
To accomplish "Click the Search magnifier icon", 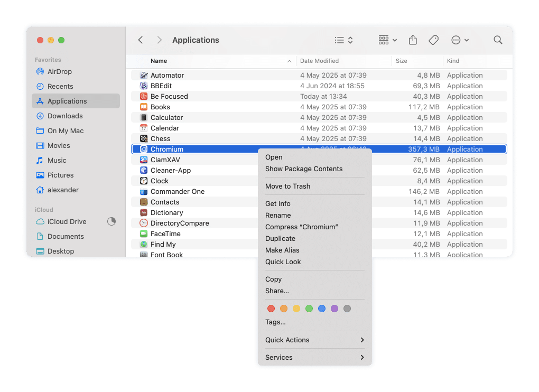I will pos(498,40).
